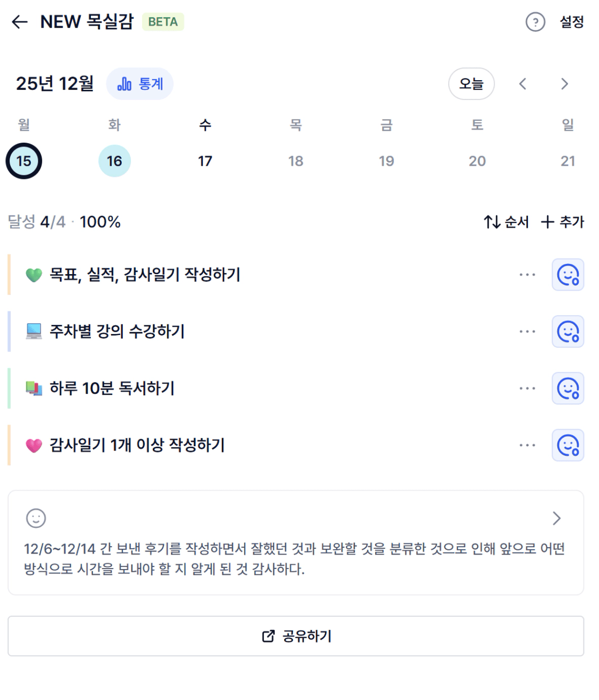This screenshot has width=599, height=700.
Task: Toggle smiley check for 주차별 강의 수강하기
Action: click(567, 332)
